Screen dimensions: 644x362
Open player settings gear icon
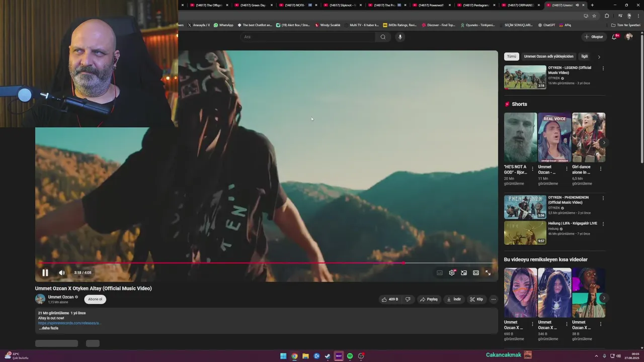(452, 273)
